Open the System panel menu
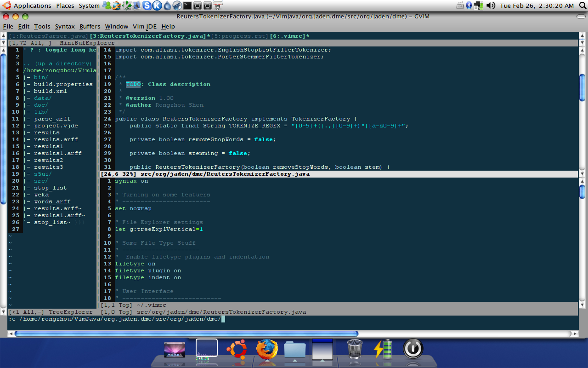Screen dimensions: 588x368 pos(89,6)
